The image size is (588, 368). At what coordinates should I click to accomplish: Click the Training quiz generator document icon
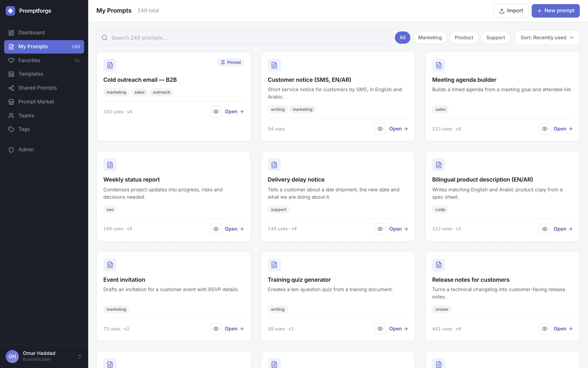pos(274,265)
